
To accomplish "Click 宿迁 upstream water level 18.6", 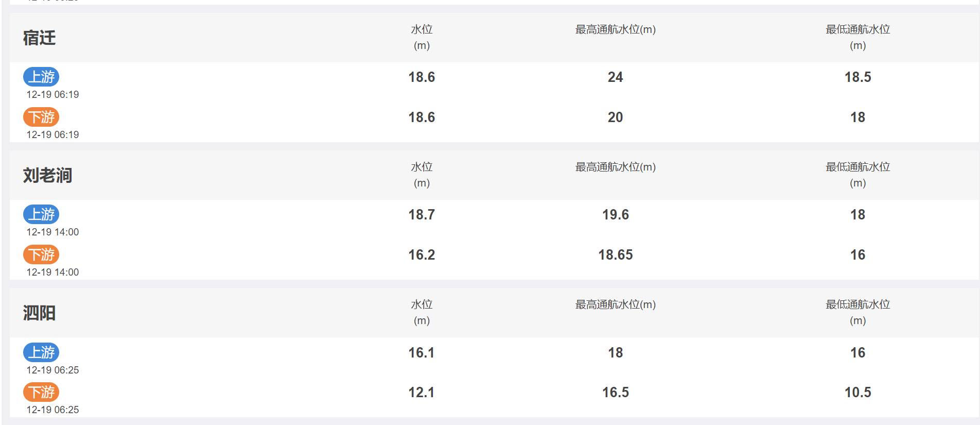I will coord(422,77).
